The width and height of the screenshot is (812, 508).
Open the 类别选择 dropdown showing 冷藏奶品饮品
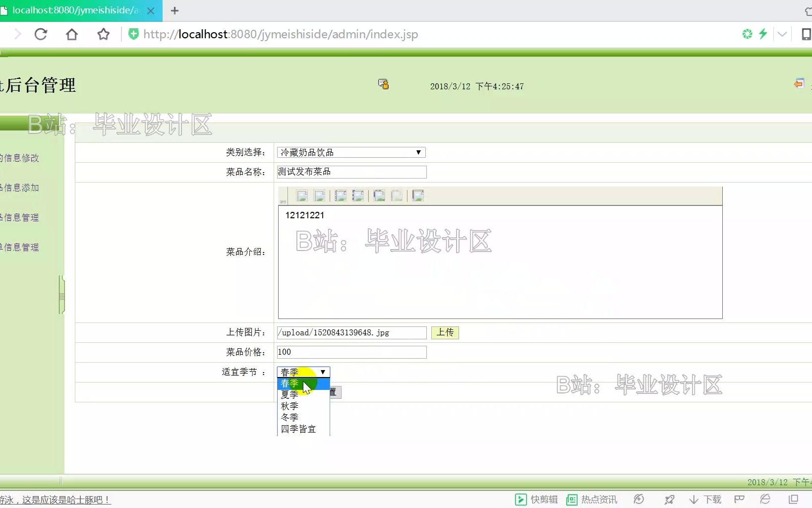coord(351,152)
